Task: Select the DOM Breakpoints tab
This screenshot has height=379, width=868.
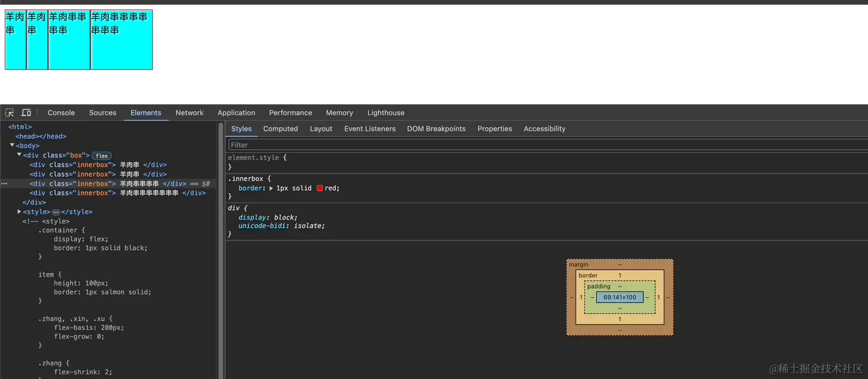Action: coord(436,129)
